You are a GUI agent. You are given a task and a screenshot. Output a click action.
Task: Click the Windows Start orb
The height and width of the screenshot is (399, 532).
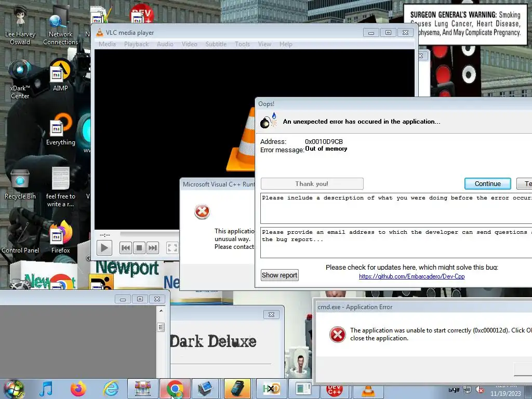coord(14,389)
